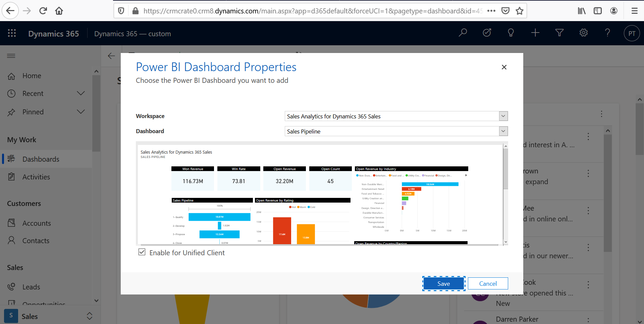
Task: Open advanced find funnel icon
Action: (559, 33)
